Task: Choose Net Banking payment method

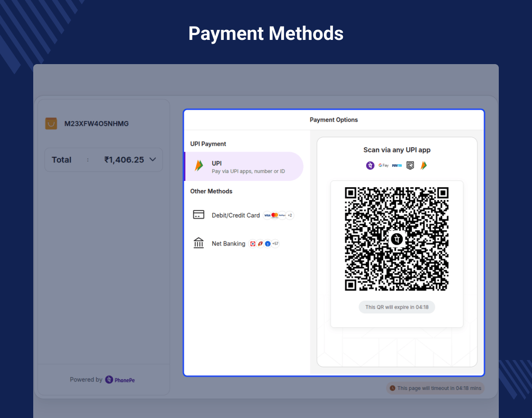Action: tap(244, 243)
